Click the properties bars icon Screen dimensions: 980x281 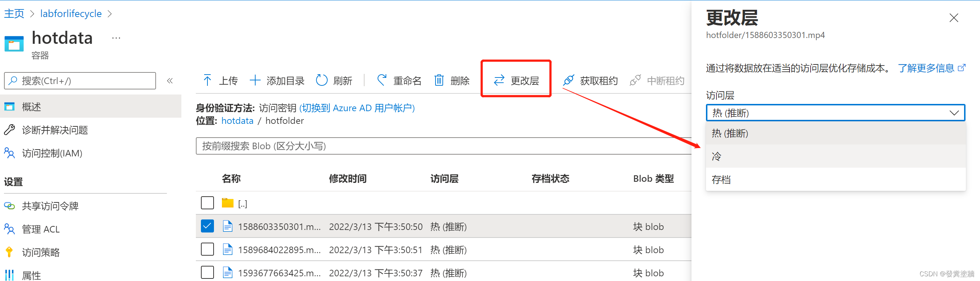coord(9,275)
